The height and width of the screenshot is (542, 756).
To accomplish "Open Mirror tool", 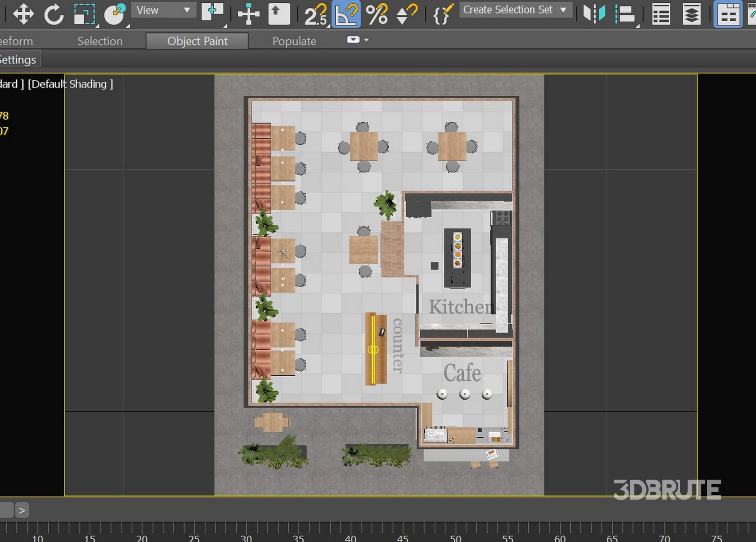I will [x=594, y=14].
